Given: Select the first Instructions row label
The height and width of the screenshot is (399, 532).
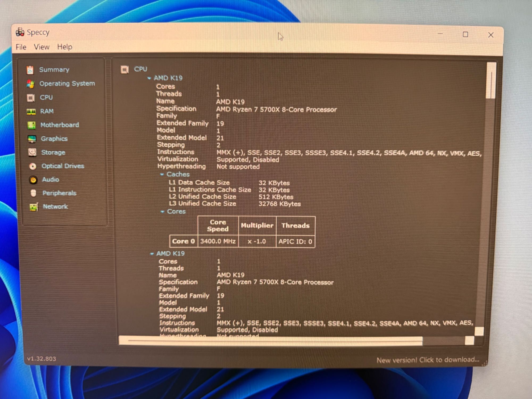Looking at the screenshot, I should [176, 152].
